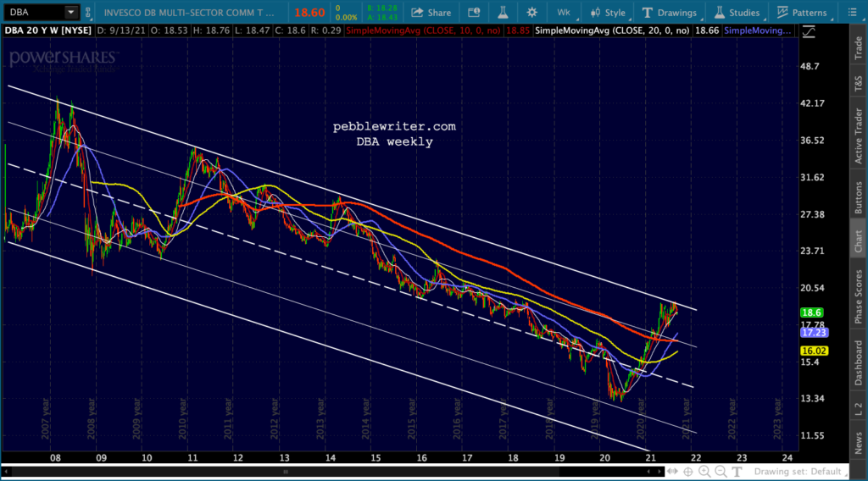Open the Phase Scores side tab

[858, 296]
